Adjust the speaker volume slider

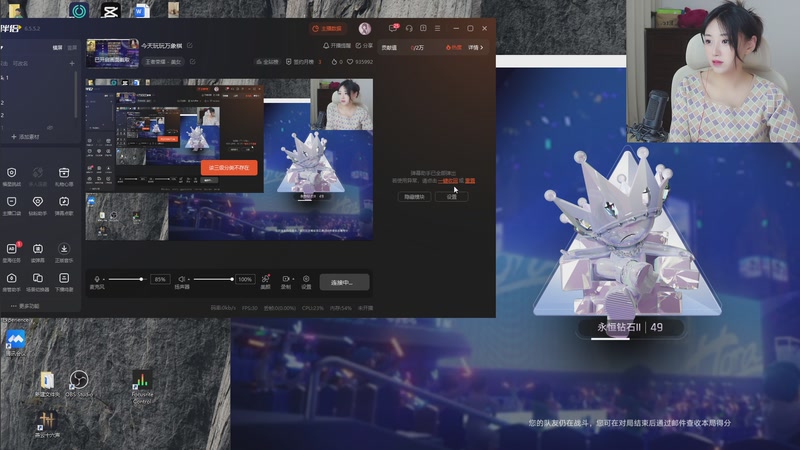(213, 279)
